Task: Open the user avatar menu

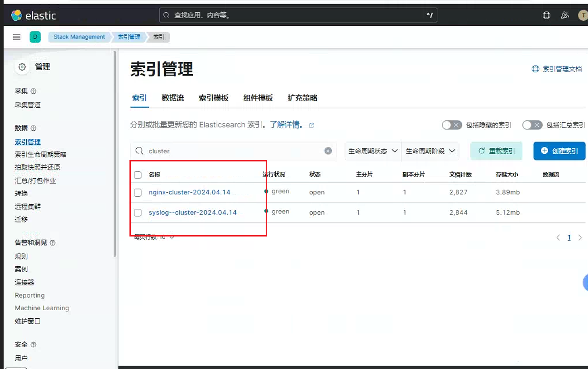Action: 583,15
